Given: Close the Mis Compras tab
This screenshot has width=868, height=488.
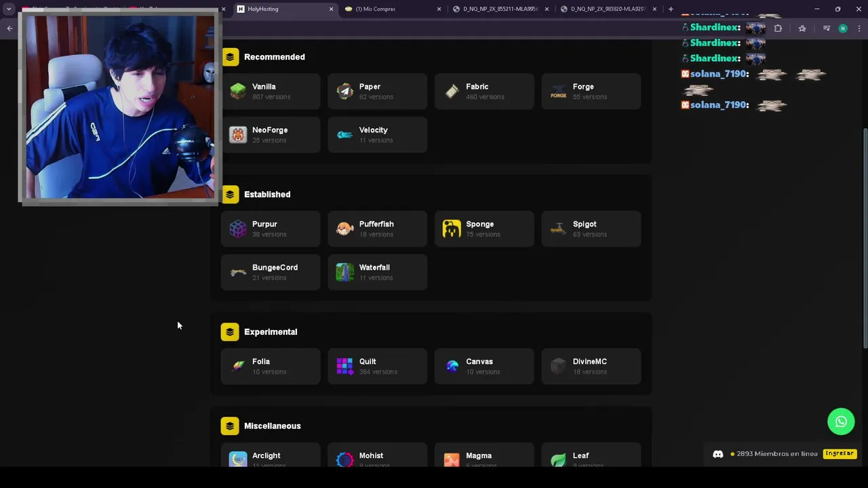Looking at the screenshot, I should pos(439,9).
